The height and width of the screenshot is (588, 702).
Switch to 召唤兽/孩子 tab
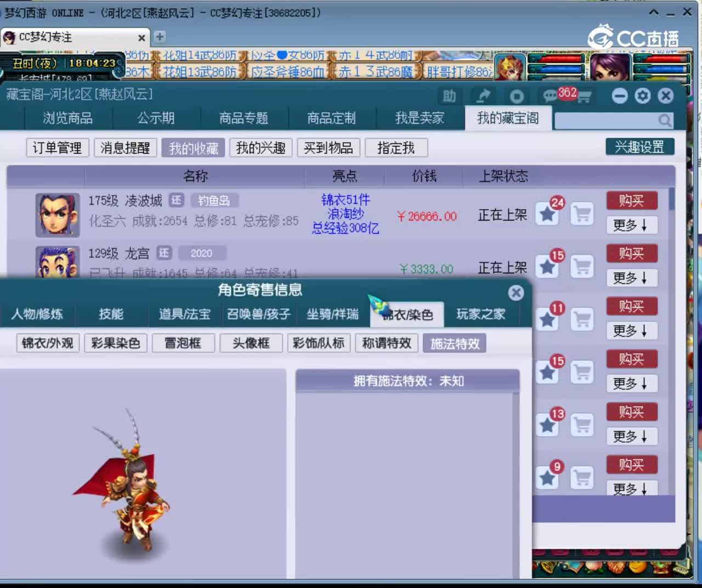259,314
